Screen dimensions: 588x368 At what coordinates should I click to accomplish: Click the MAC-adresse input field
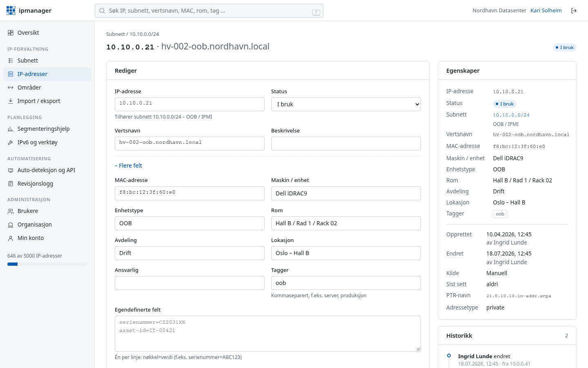point(189,193)
